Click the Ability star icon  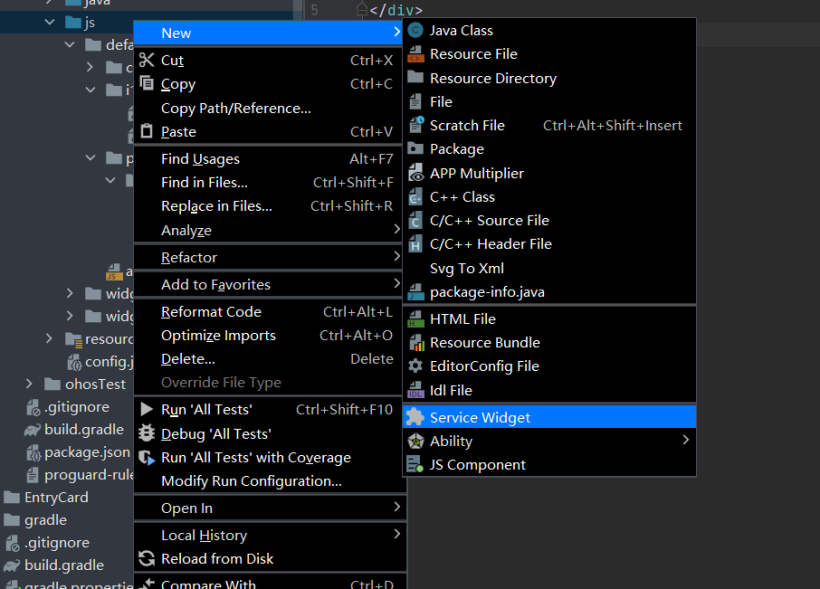[x=415, y=441]
